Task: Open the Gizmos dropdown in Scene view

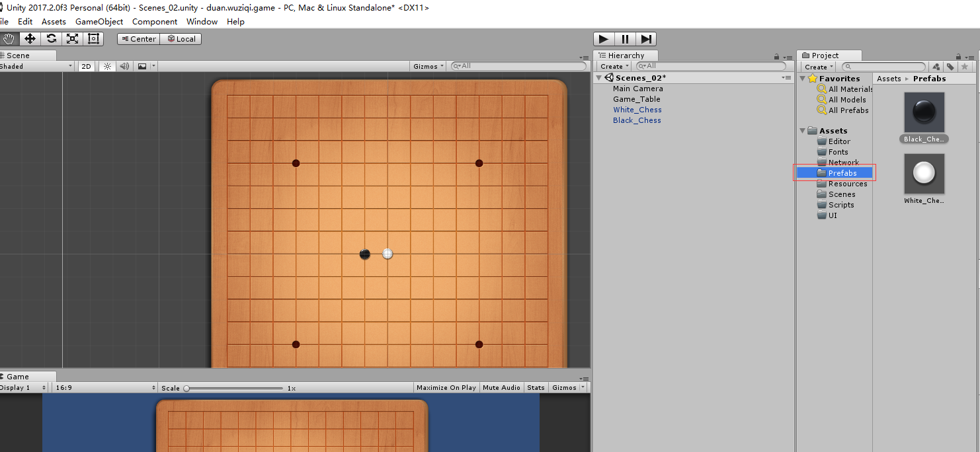Action: pos(427,66)
